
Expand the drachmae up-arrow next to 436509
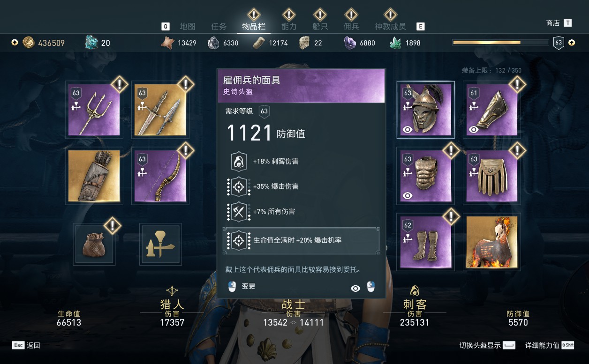tap(15, 43)
